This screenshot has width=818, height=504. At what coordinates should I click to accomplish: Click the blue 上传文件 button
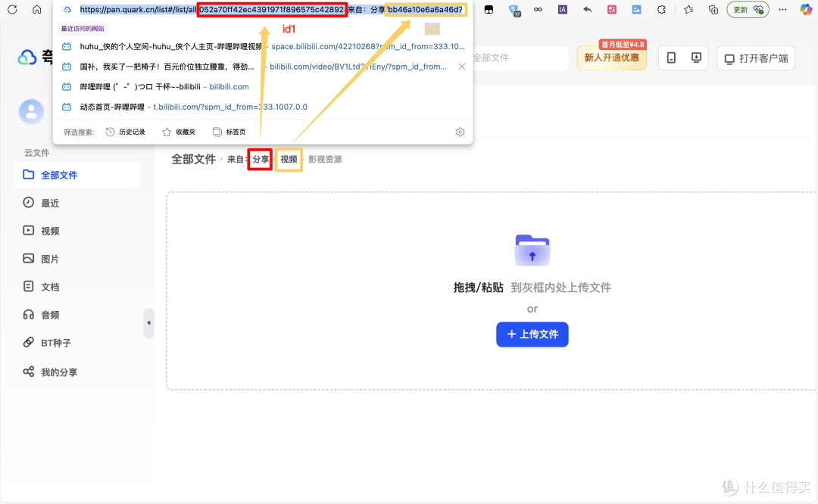(532, 334)
